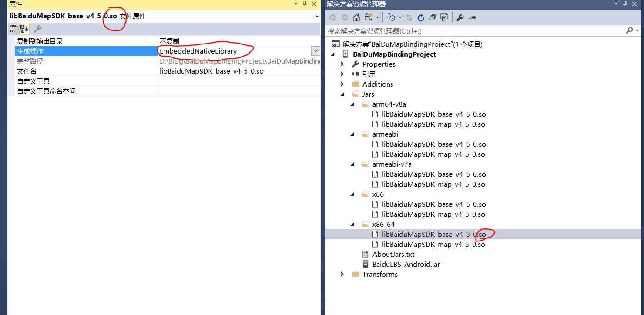Click the Solutions and Folders view switch icon
This screenshot has width=644, height=315.
368,17
